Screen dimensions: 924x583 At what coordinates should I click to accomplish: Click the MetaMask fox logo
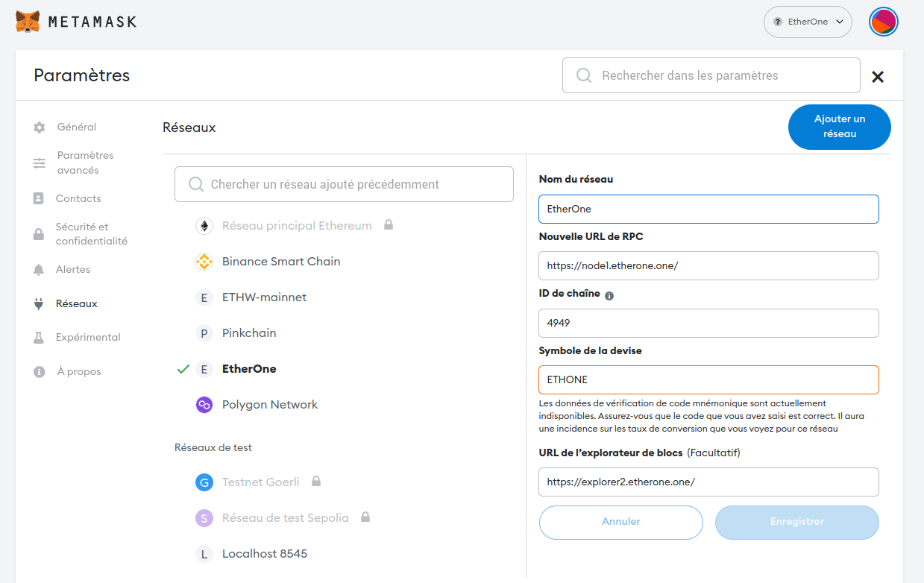coord(28,22)
